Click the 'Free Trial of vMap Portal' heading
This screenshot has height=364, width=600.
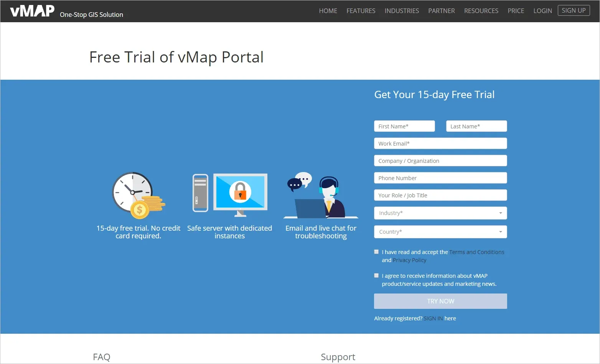point(176,57)
